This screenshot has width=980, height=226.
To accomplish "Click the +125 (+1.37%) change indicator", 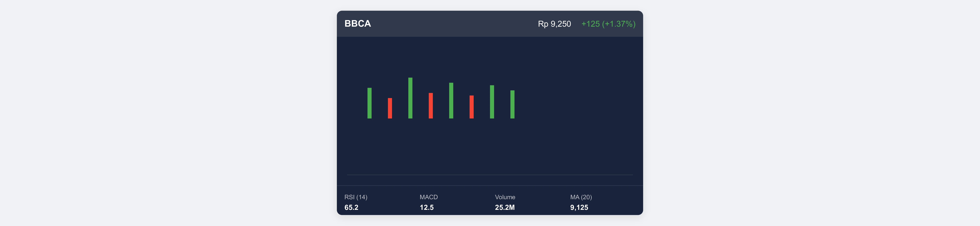I will pos(608,24).
